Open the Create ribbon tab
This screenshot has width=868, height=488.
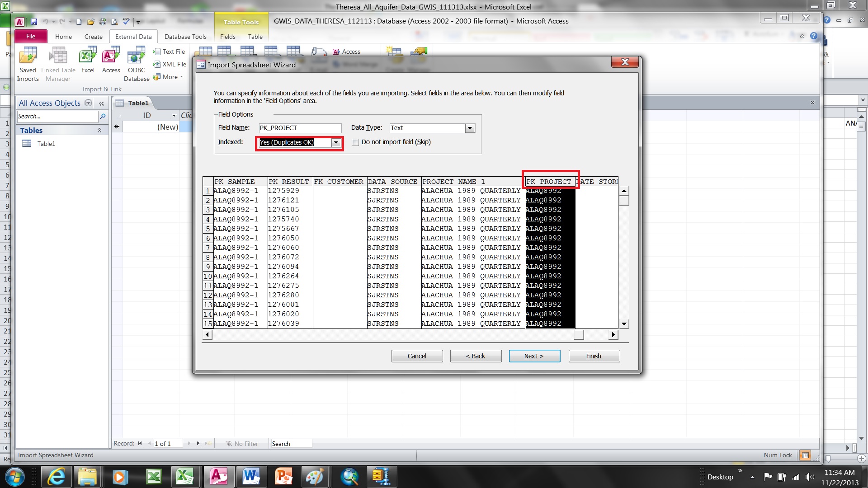pyautogui.click(x=94, y=37)
